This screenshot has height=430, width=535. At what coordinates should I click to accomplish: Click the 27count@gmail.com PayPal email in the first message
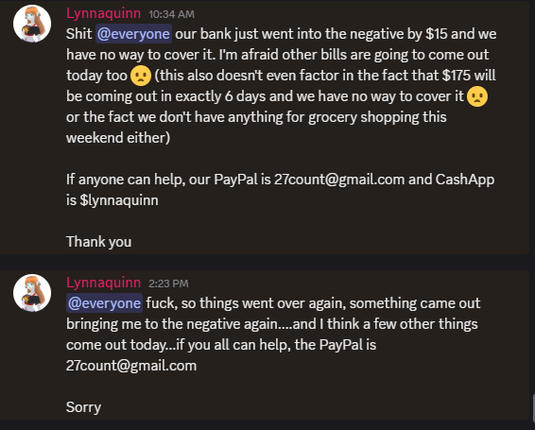[339, 180]
